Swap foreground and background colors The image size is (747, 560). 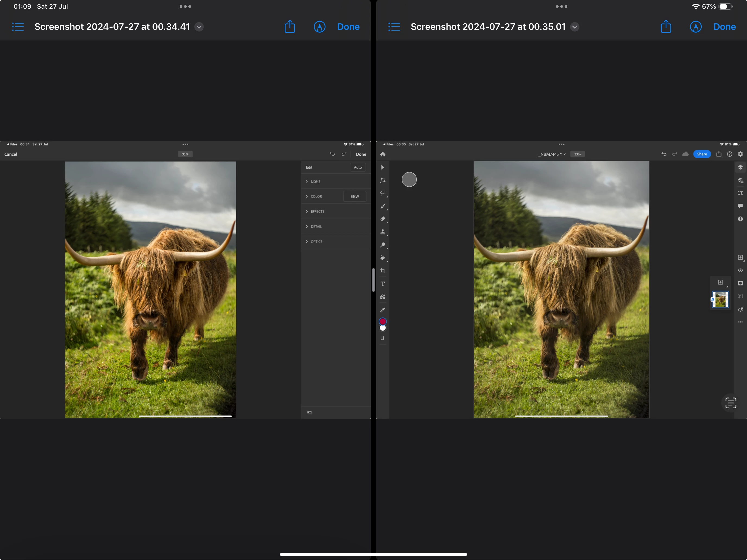[383, 338]
